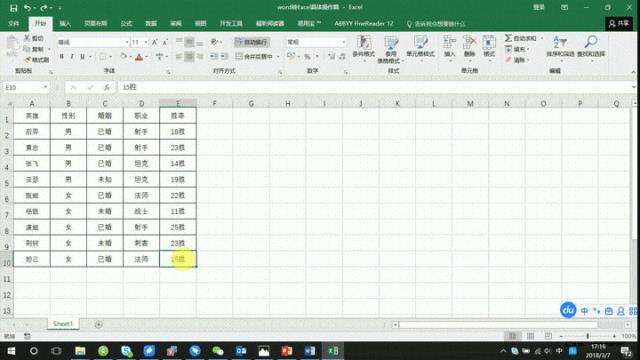This screenshot has width=640, height=360.
Task: Select the Sheet1 tab
Action: click(63, 324)
